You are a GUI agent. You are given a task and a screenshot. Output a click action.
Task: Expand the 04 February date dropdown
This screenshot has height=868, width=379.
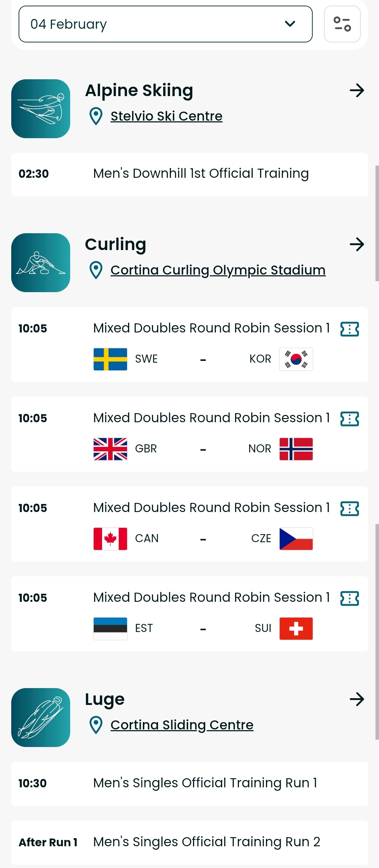(165, 24)
